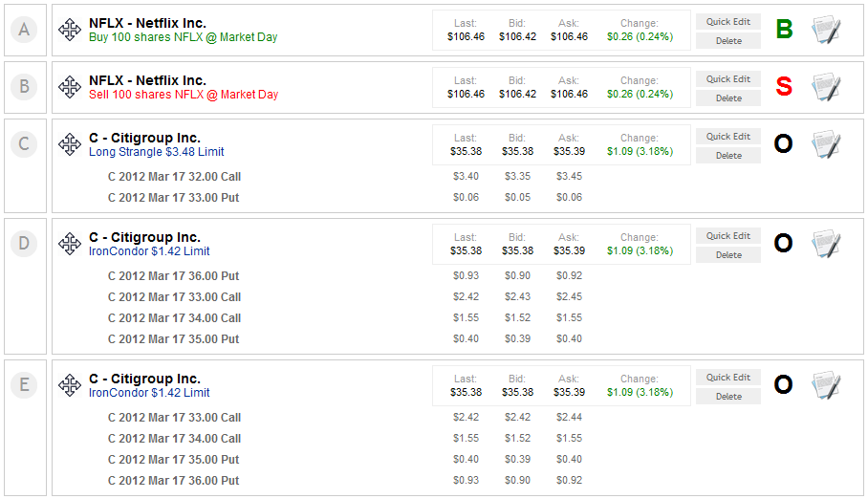Screen dimensions: 868x499
Task: Select the row E letter badge
Action: 24,385
